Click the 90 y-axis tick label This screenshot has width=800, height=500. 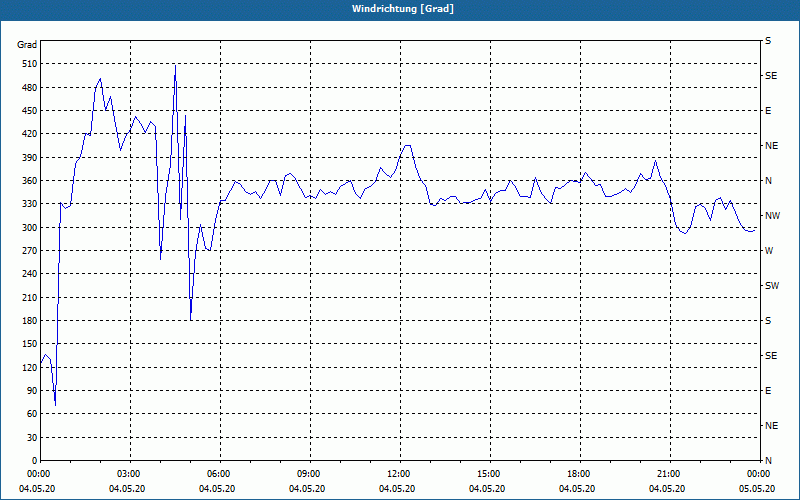click(32, 391)
